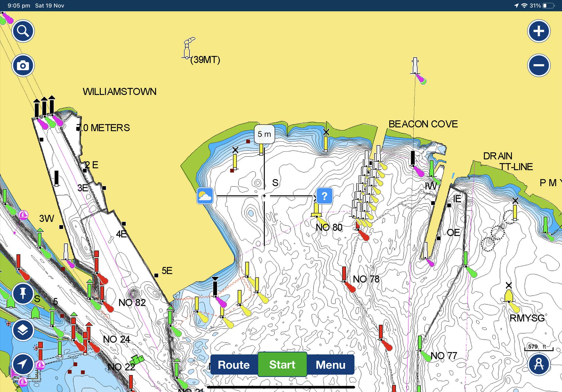Zoom out with the minus button

[x=538, y=65]
